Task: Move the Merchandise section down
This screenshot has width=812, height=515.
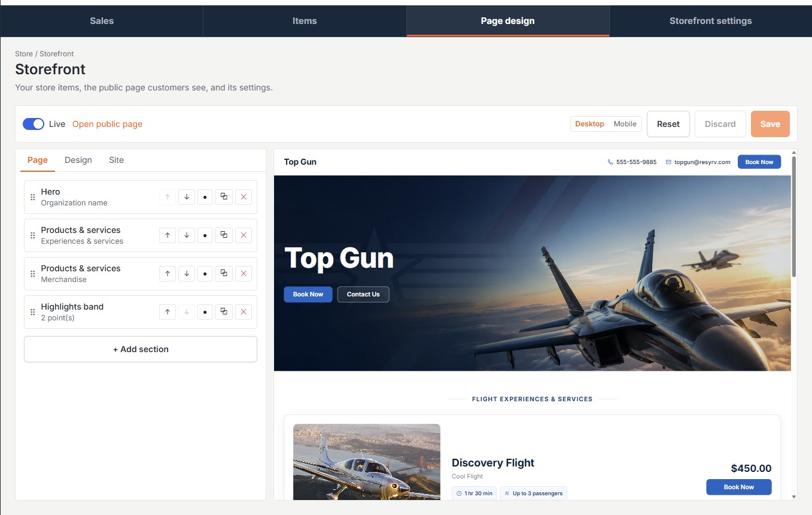Action: [x=187, y=274]
